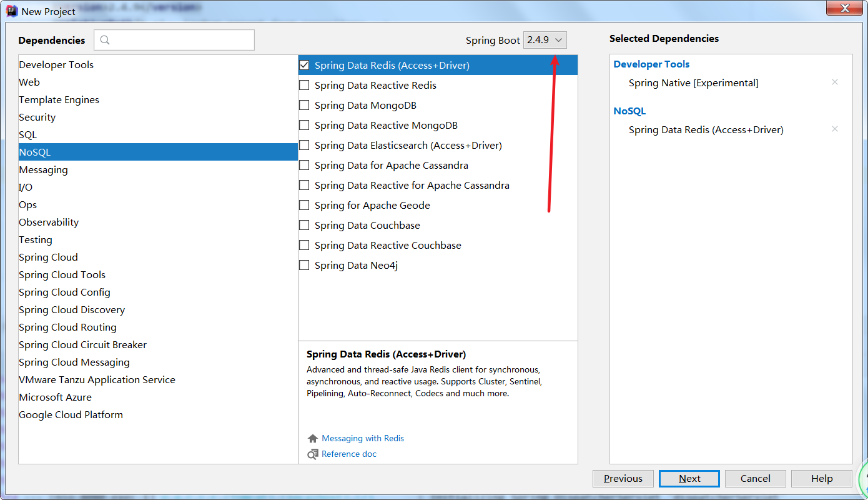
Task: Cancel the New Project wizard
Action: 756,479
